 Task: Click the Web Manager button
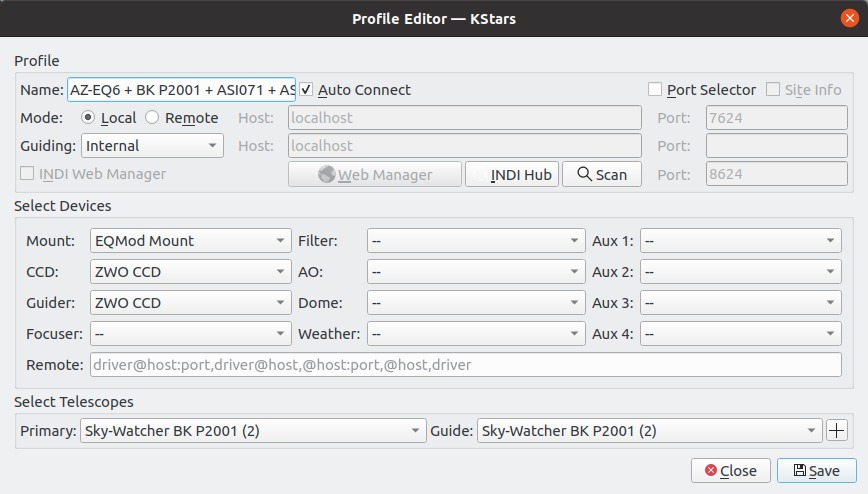pyautogui.click(x=375, y=174)
